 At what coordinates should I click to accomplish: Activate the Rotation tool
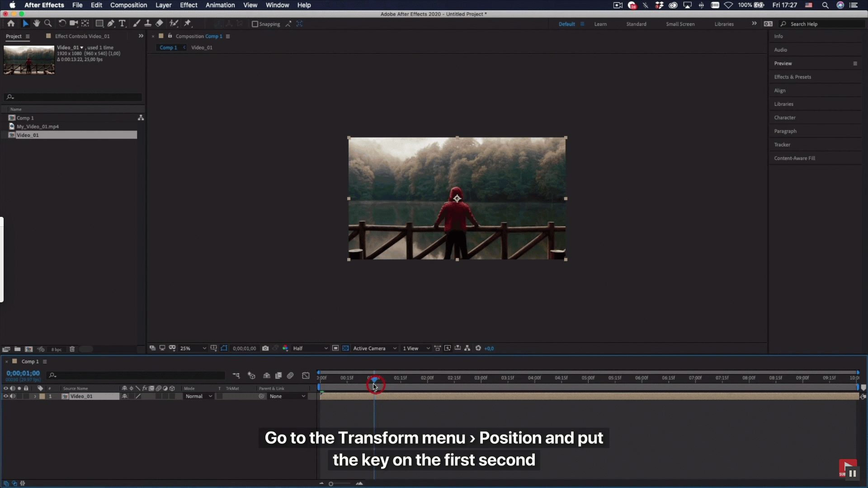[x=62, y=23]
